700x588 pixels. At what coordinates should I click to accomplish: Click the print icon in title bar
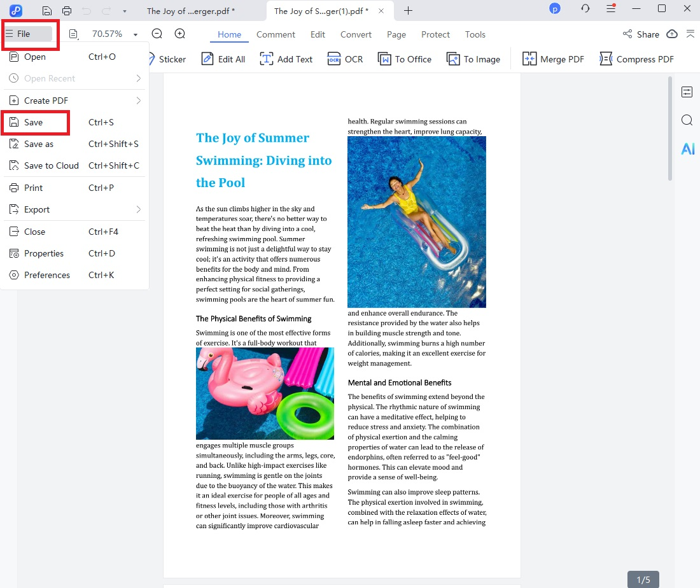tap(67, 11)
